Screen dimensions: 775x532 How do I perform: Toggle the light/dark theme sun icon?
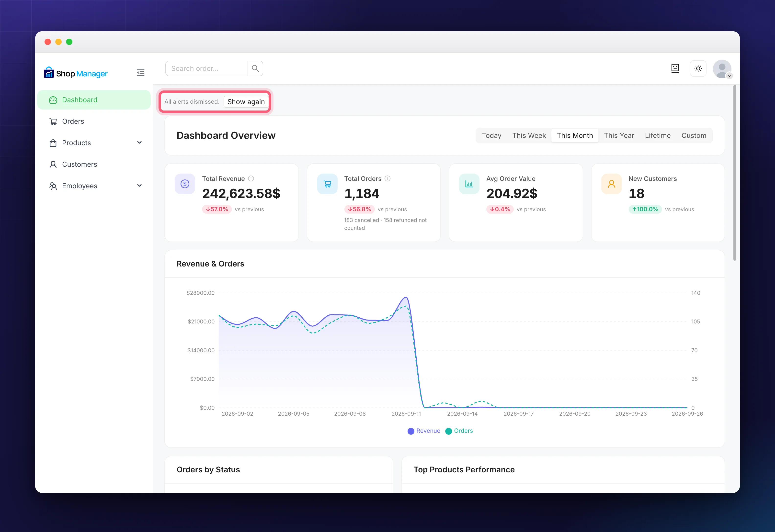[x=698, y=69]
